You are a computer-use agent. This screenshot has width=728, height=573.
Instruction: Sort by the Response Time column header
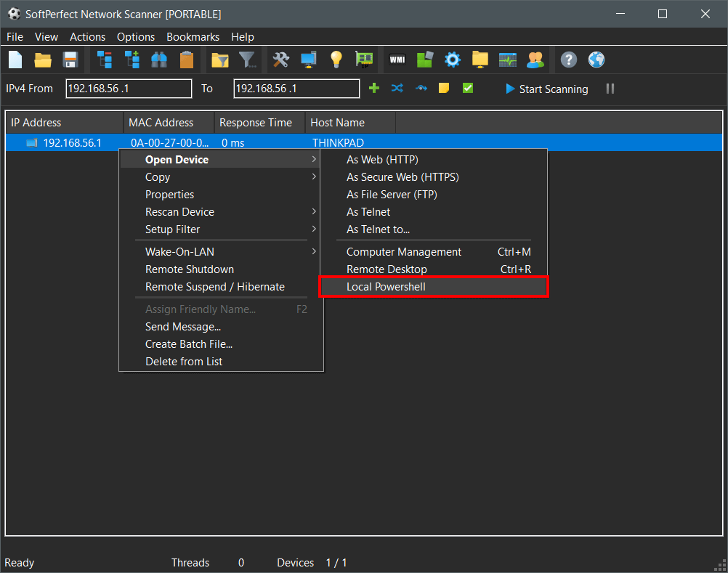(x=260, y=123)
